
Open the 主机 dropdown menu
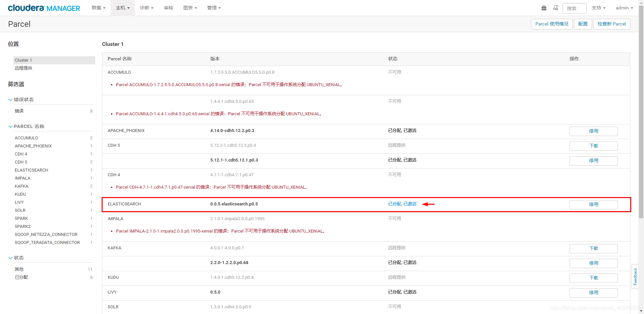pyautogui.click(x=123, y=8)
